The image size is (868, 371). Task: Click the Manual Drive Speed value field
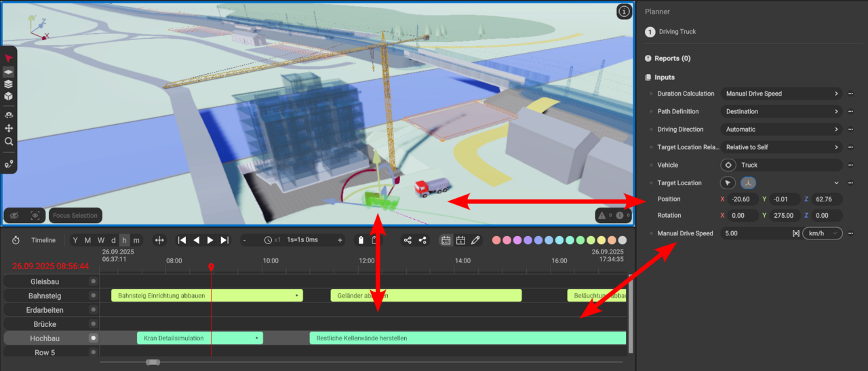(754, 233)
